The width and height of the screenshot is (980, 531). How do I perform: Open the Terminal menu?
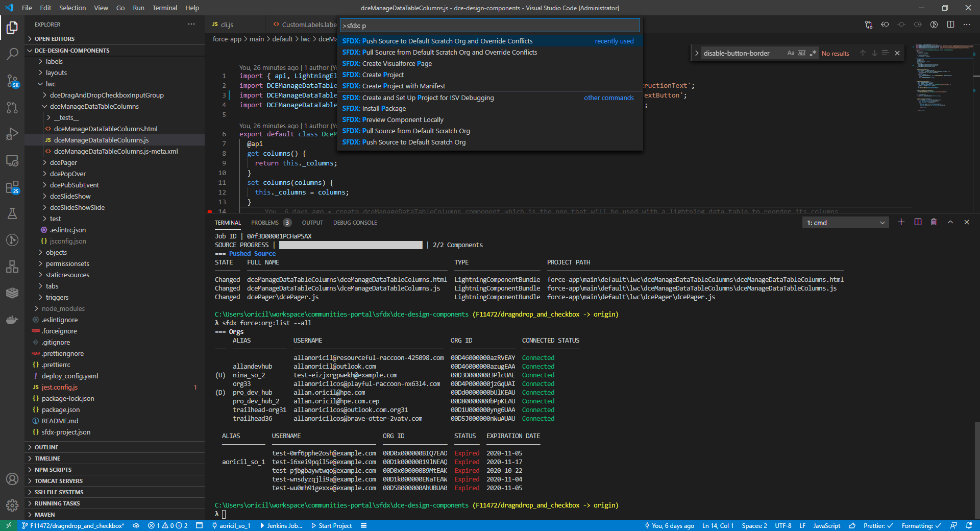[x=164, y=8]
